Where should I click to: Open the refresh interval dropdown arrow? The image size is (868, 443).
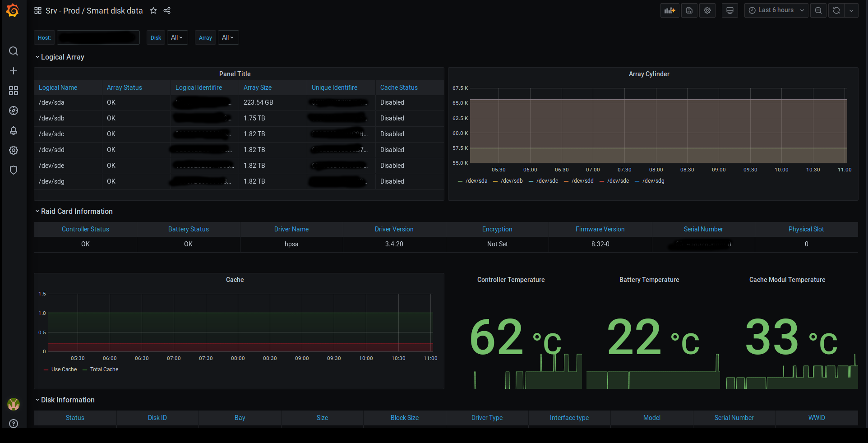coord(851,10)
